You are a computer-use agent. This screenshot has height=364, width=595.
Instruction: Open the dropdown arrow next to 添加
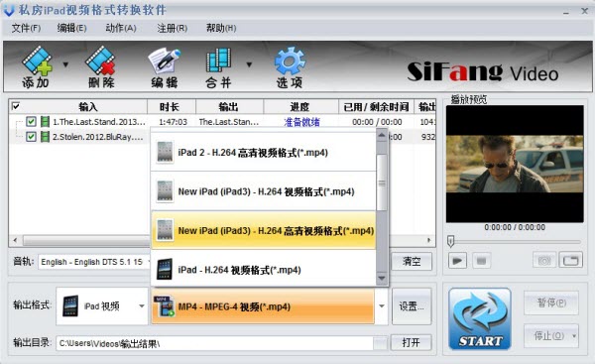click(x=65, y=64)
